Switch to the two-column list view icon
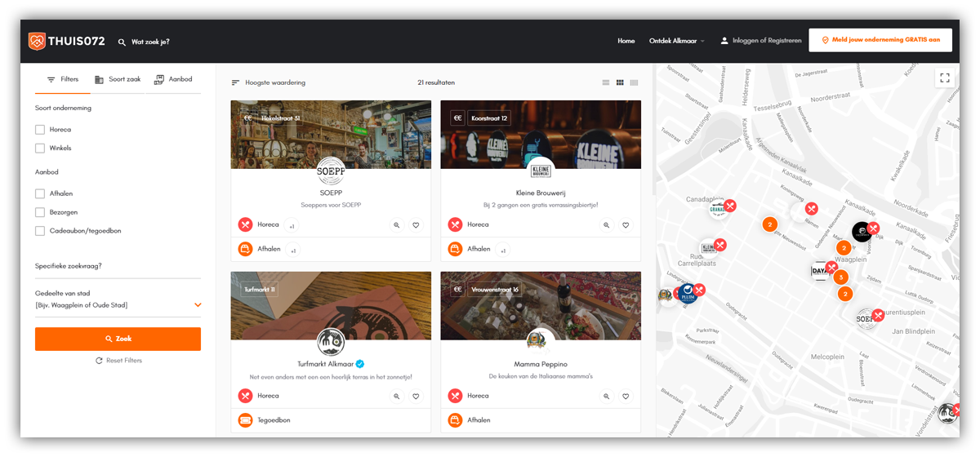This screenshot has width=980, height=457. [606, 82]
